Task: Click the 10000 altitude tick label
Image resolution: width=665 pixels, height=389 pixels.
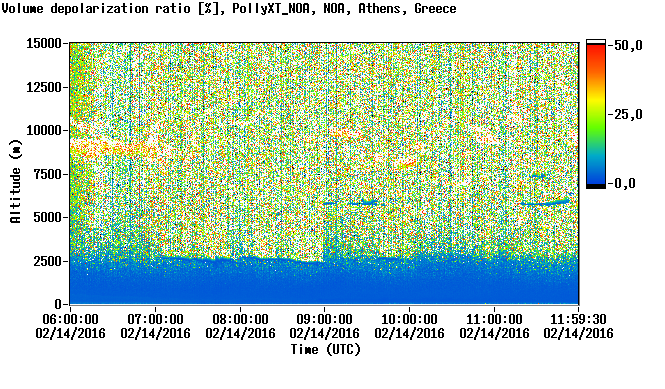Action: click(x=44, y=130)
